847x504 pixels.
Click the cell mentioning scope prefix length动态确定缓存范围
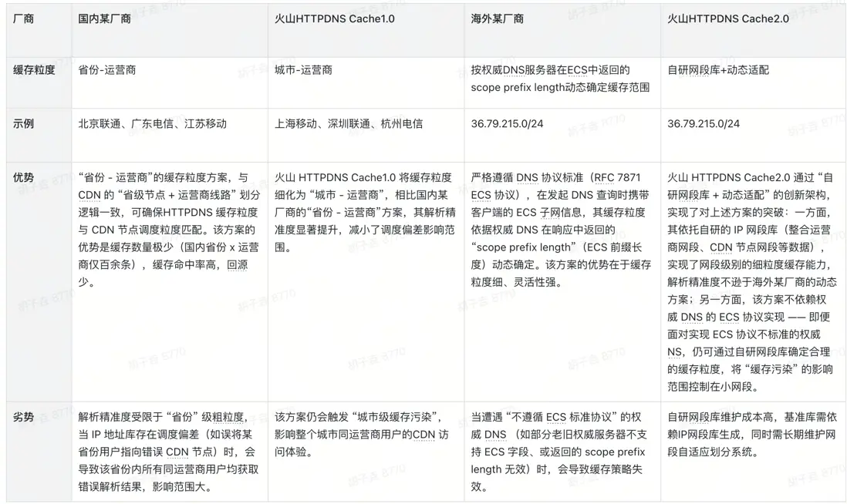tap(560, 79)
